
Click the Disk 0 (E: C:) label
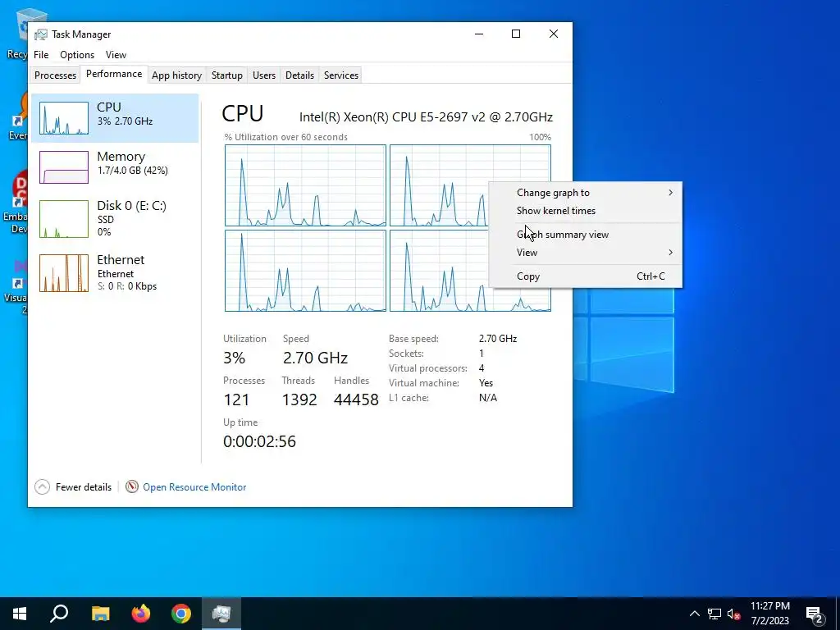(132, 206)
